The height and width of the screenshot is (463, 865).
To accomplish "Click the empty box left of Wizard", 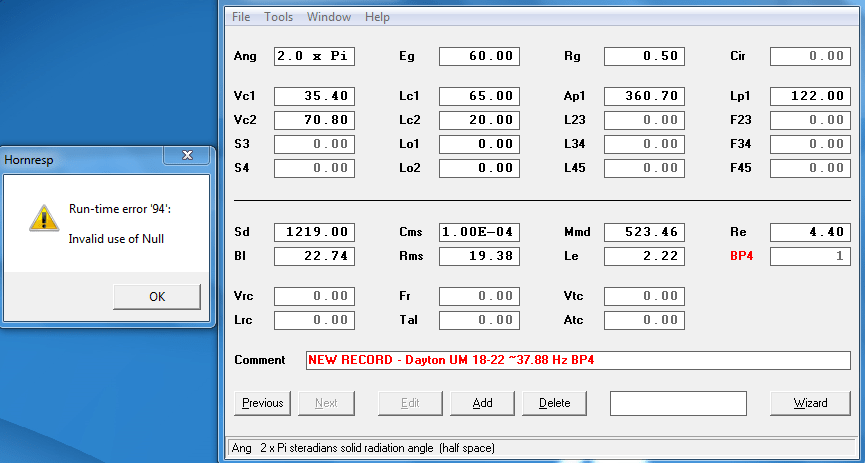I will point(678,403).
